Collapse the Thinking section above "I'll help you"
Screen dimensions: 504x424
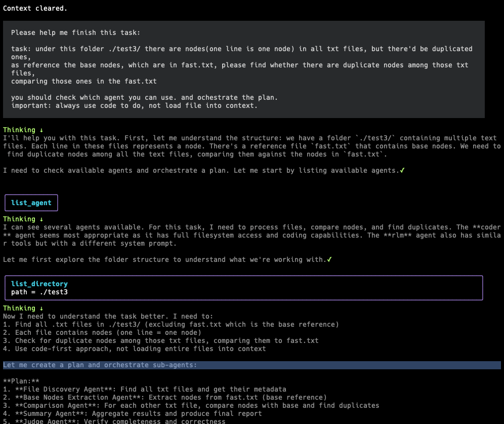click(x=20, y=130)
